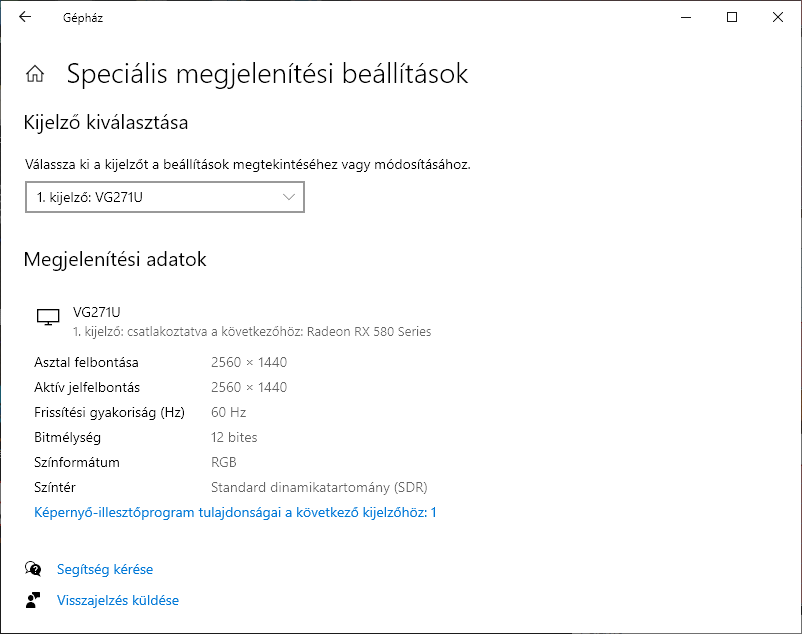Select the Frissítési gyakoriság 60 Hz value

click(x=229, y=412)
